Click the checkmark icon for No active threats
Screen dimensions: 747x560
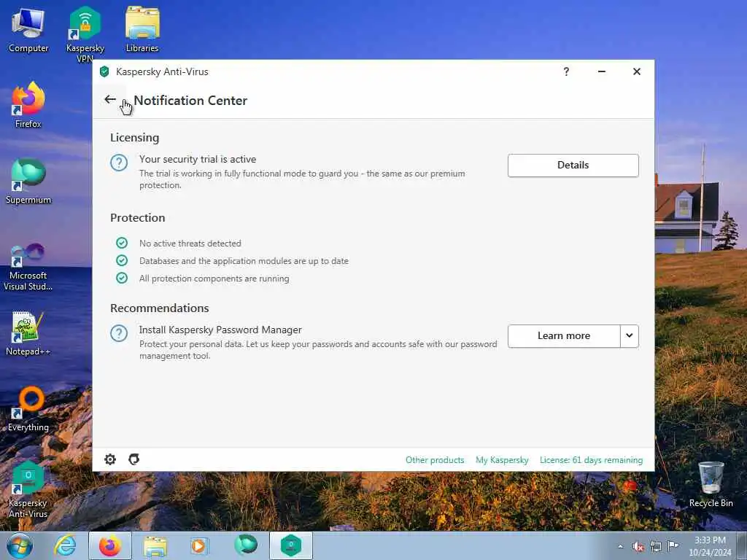[x=122, y=243]
